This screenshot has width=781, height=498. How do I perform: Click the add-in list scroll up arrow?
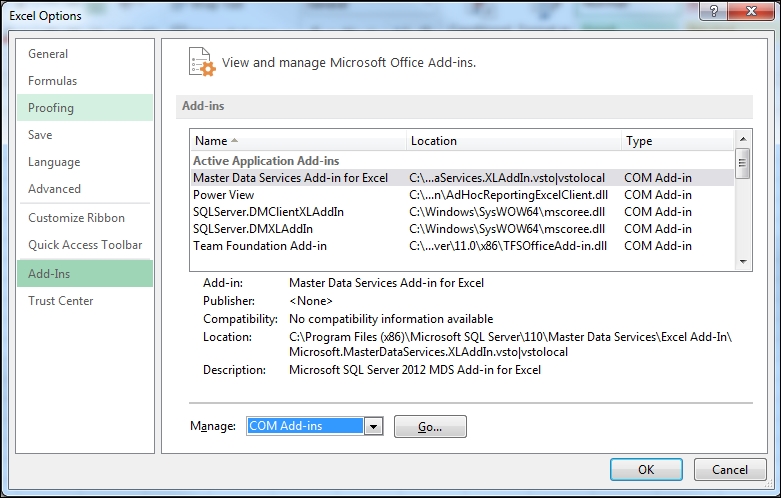pyautogui.click(x=743, y=139)
